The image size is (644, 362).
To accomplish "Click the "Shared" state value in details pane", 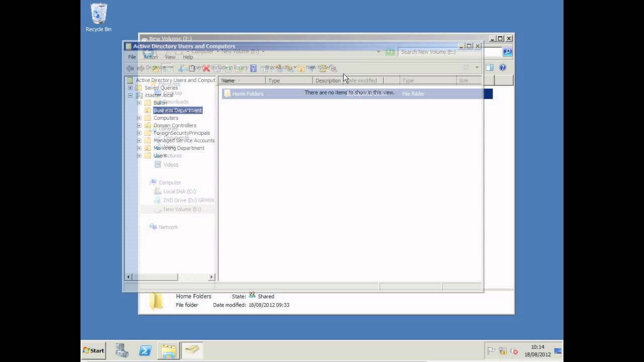I will click(266, 296).
